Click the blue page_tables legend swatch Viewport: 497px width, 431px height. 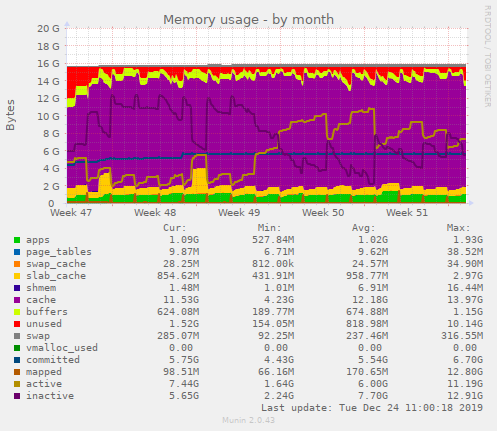(x=17, y=252)
